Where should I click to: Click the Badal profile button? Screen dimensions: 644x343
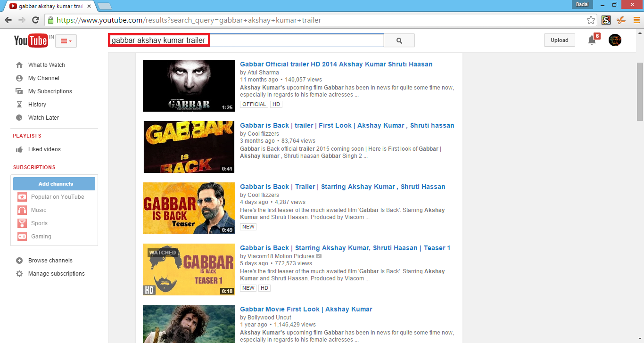click(x=582, y=4)
